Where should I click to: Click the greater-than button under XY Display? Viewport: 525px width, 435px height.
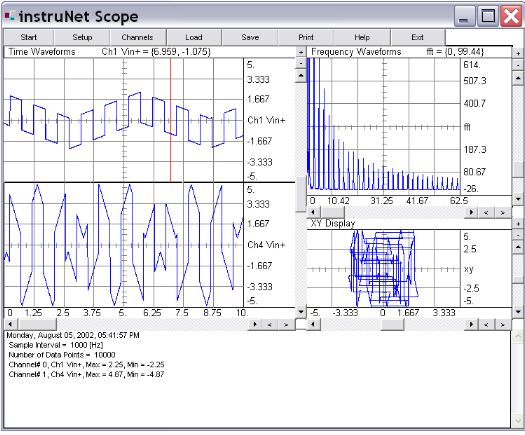(503, 324)
